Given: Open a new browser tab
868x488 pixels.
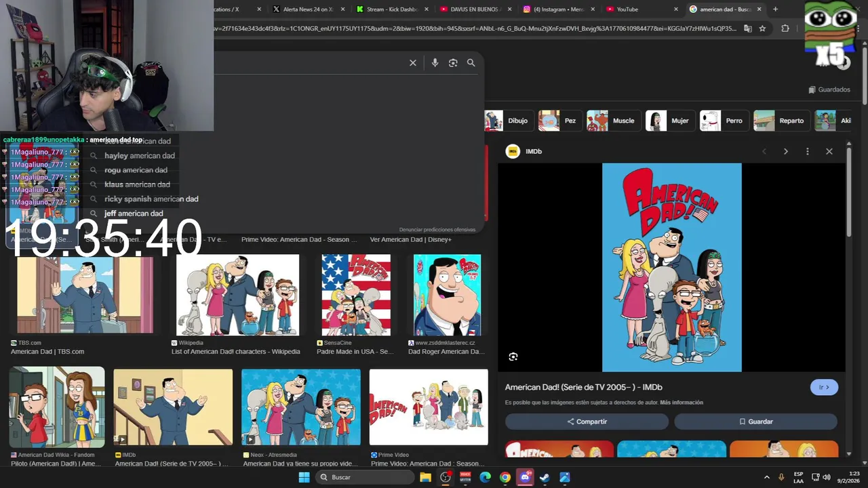Looking at the screenshot, I should click(775, 9).
